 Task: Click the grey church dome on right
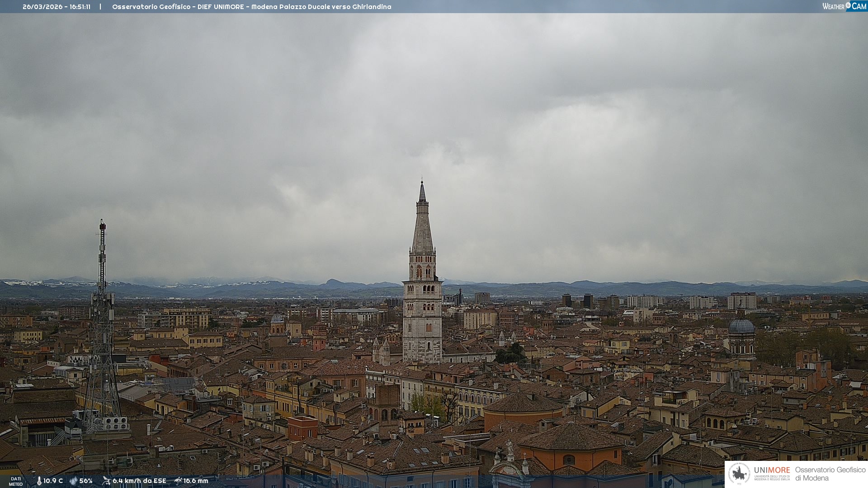[x=741, y=327]
